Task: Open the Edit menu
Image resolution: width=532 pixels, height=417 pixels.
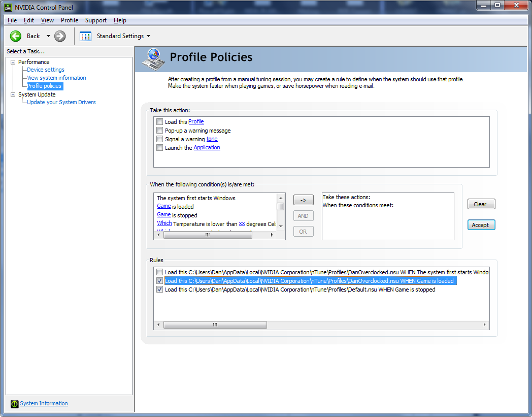Action: click(x=29, y=20)
